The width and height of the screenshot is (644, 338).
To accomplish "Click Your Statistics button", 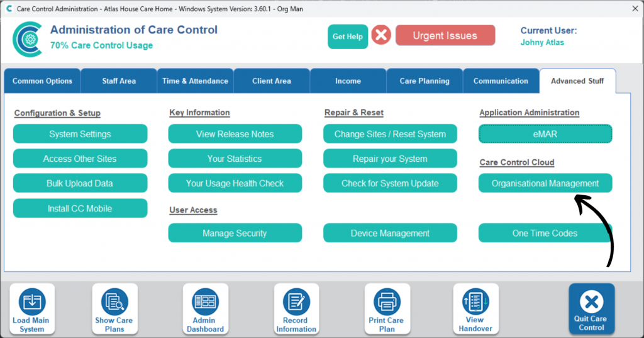I will click(x=235, y=159).
